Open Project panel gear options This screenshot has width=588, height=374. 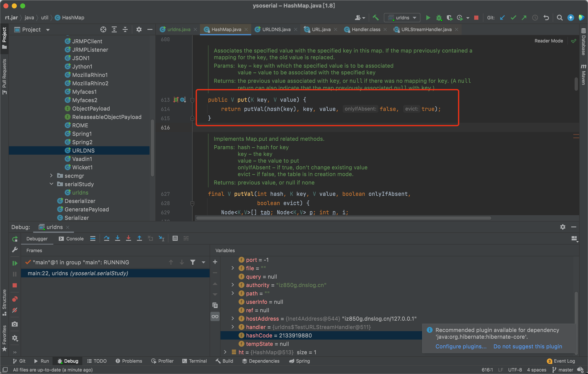[x=139, y=30]
